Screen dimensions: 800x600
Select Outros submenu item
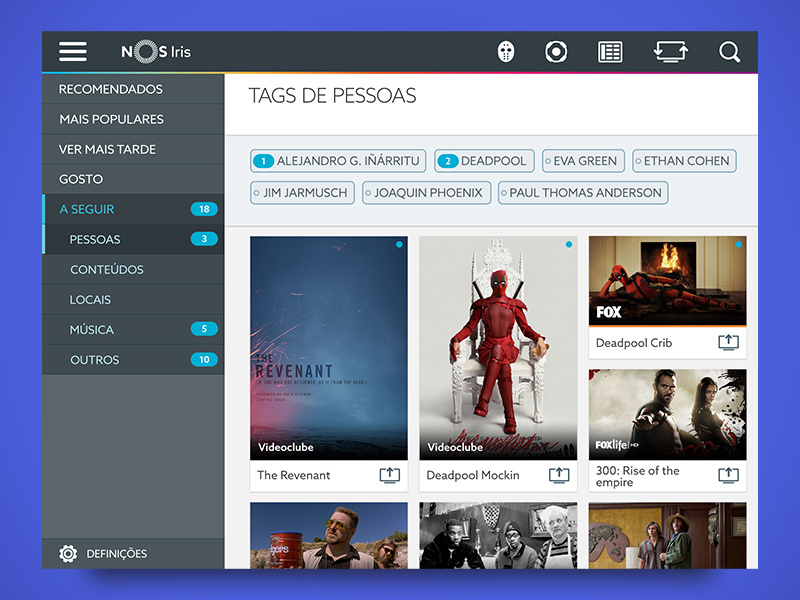click(133, 360)
